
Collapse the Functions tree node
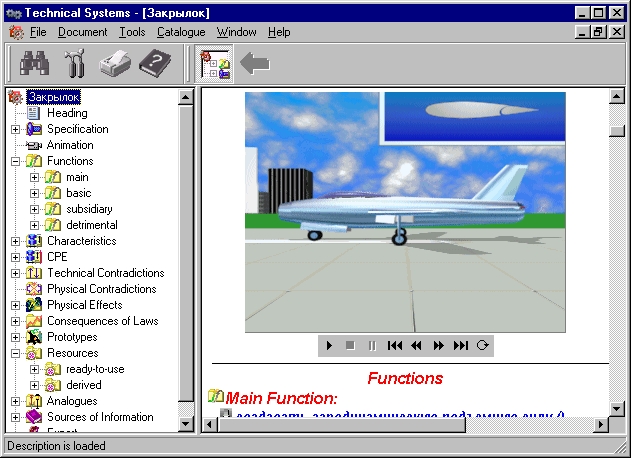pyautogui.click(x=17, y=161)
